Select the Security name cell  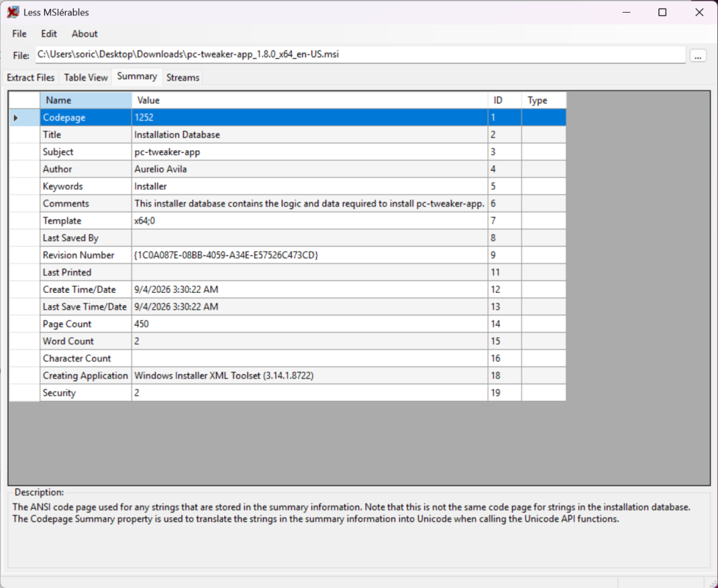pos(86,392)
